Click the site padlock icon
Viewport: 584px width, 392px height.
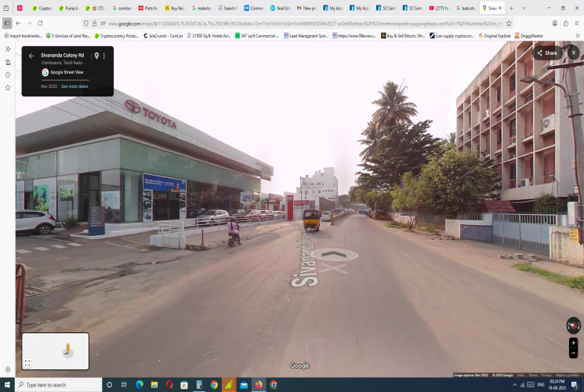click(x=95, y=24)
